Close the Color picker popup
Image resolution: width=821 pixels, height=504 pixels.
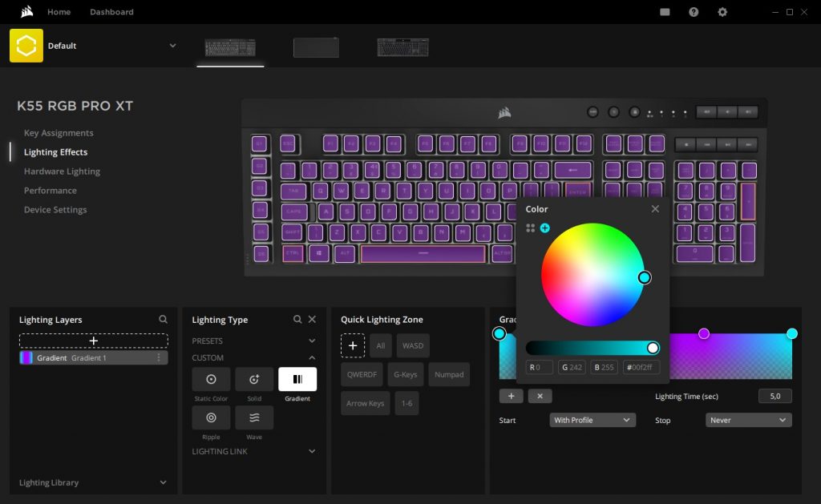tap(655, 209)
